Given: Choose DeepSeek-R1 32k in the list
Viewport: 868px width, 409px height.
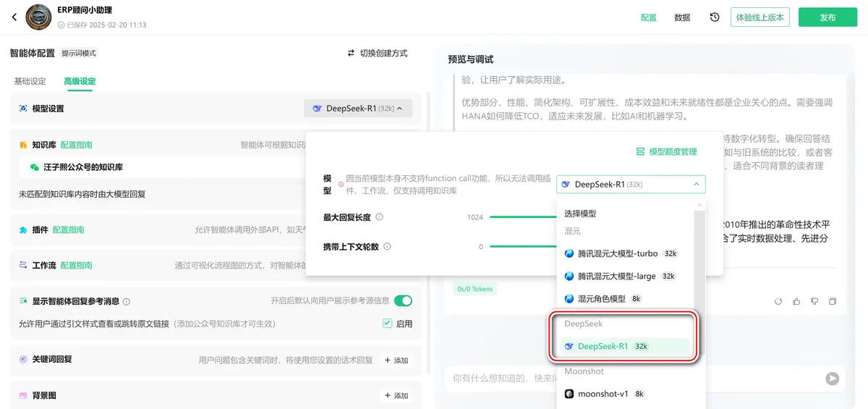Looking at the screenshot, I should tap(625, 346).
